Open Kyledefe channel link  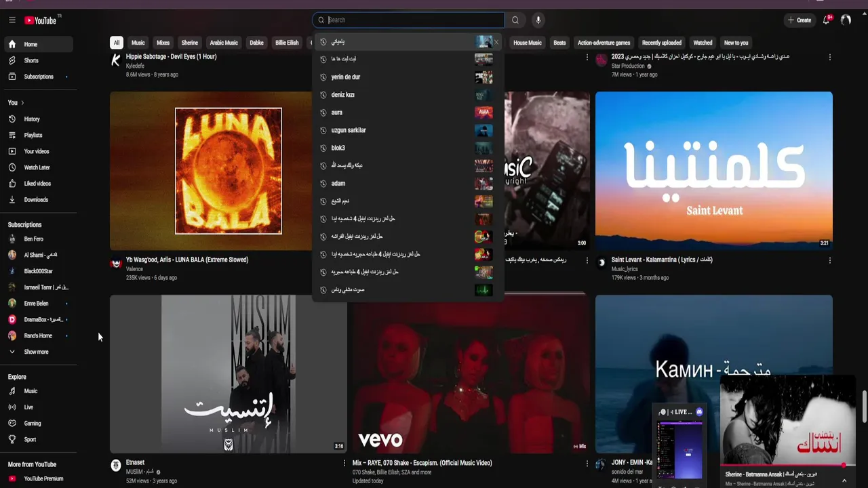pyautogui.click(x=135, y=66)
